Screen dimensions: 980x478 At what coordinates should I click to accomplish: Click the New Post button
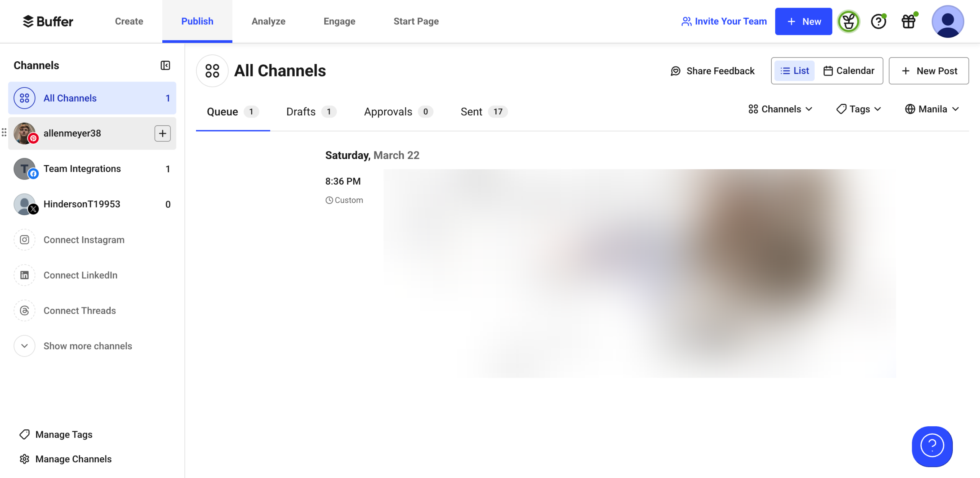[928, 71]
